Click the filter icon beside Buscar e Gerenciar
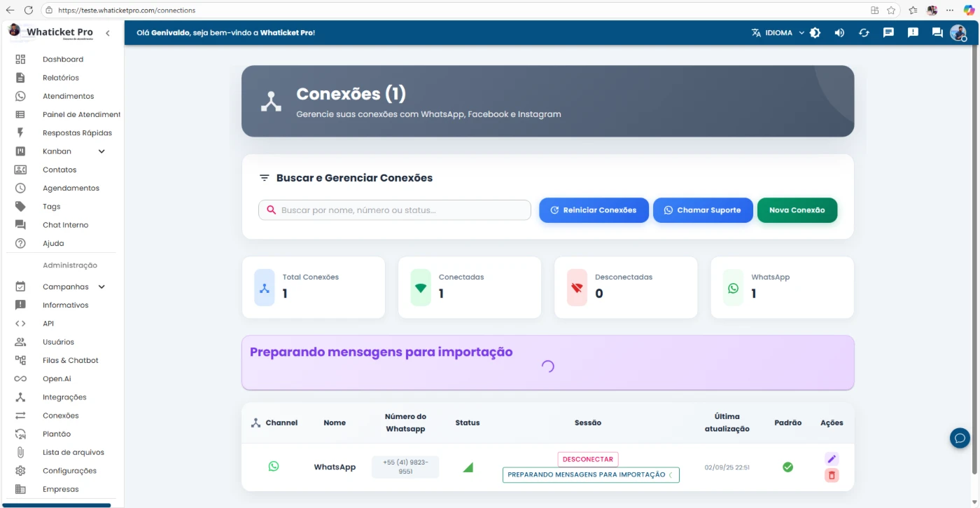The height and width of the screenshot is (508, 980). click(265, 178)
